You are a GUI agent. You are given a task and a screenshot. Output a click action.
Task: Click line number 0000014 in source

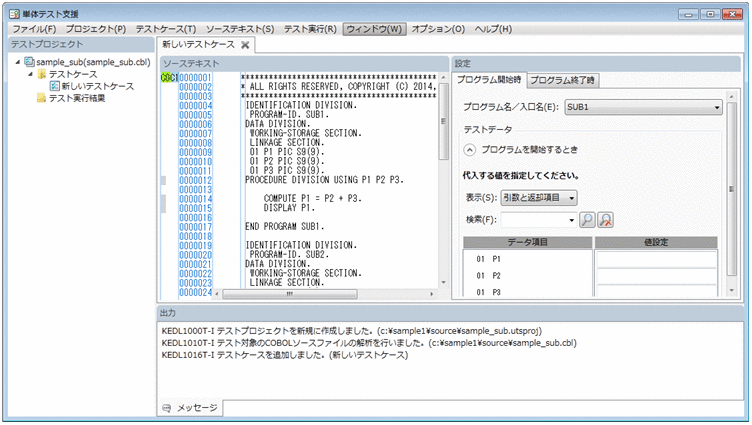coord(195,199)
